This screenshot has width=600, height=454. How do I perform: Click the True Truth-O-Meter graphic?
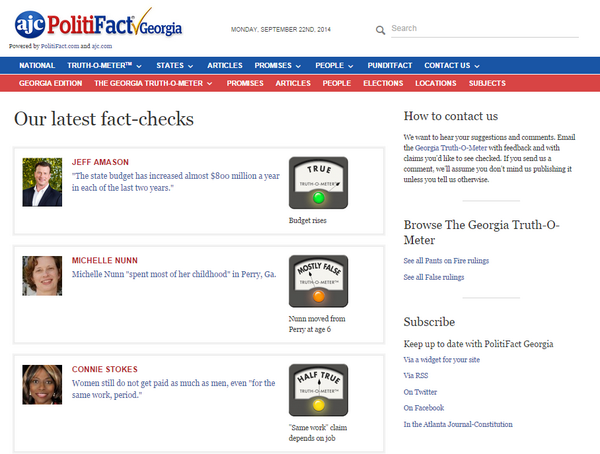[318, 183]
